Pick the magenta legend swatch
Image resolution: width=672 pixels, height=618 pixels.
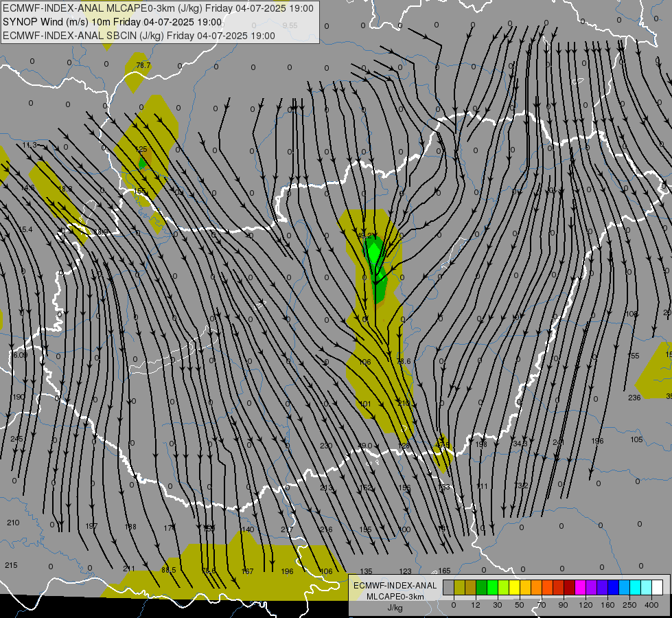pos(580,587)
